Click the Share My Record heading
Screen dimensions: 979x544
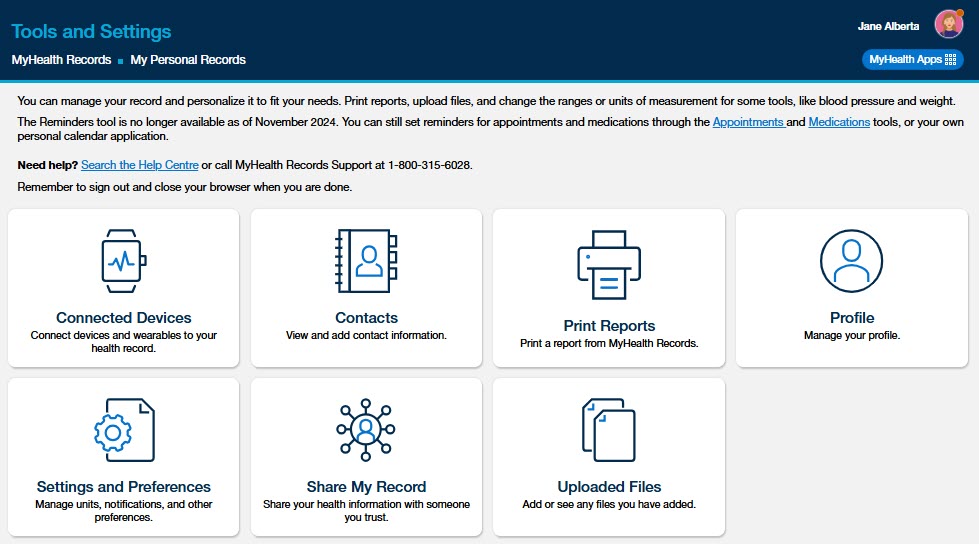tap(366, 487)
